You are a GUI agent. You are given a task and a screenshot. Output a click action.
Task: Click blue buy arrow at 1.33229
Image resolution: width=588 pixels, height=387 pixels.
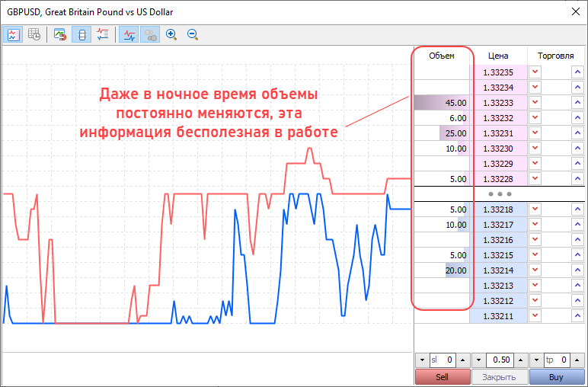point(577,164)
